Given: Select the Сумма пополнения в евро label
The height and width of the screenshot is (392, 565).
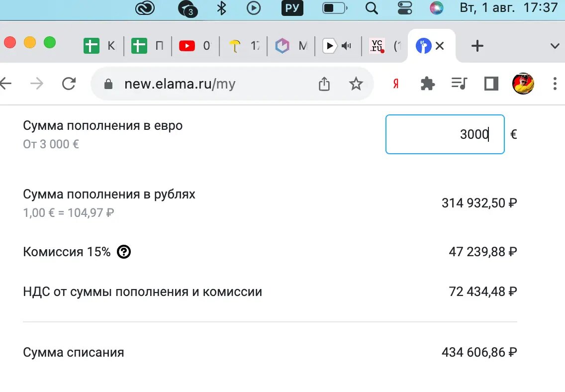Looking at the screenshot, I should 102,125.
